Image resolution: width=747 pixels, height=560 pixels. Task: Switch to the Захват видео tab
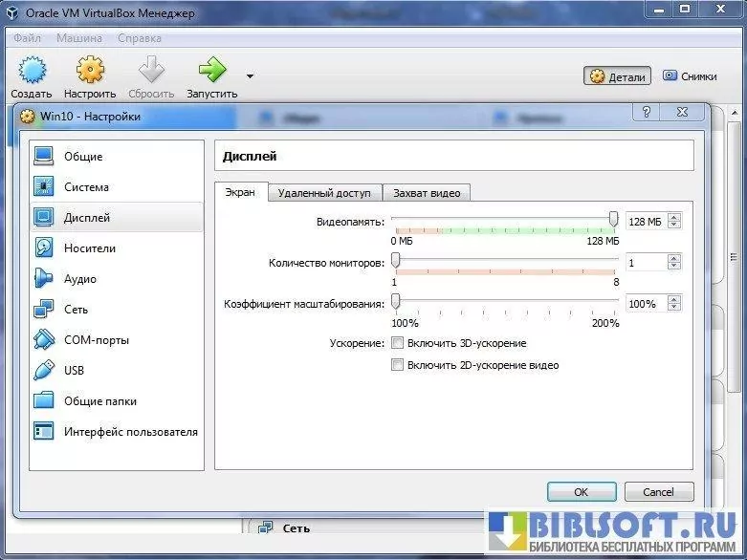click(427, 193)
